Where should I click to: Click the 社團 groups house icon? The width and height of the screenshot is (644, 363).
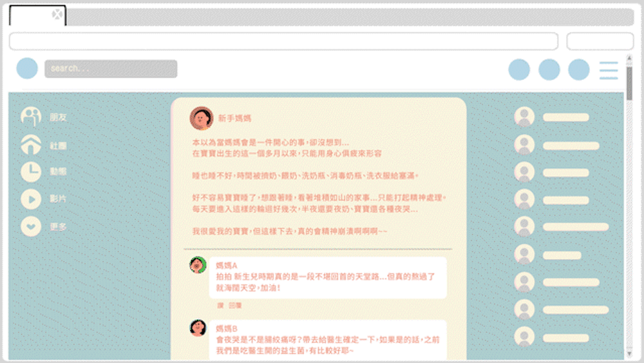30,145
